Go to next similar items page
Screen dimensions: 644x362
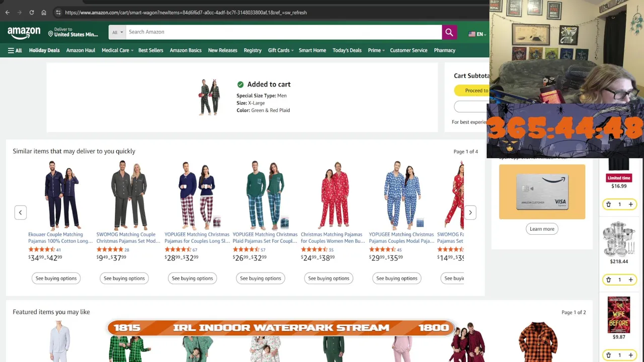click(x=470, y=212)
